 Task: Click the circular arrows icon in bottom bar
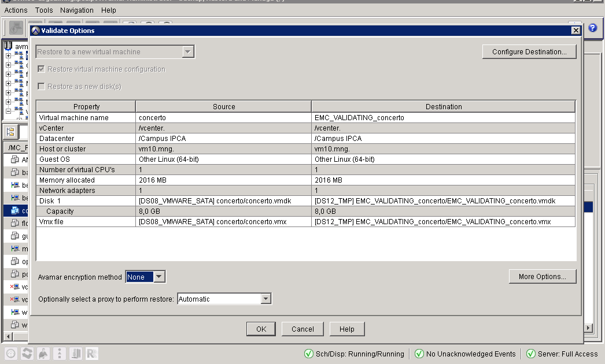27,354
